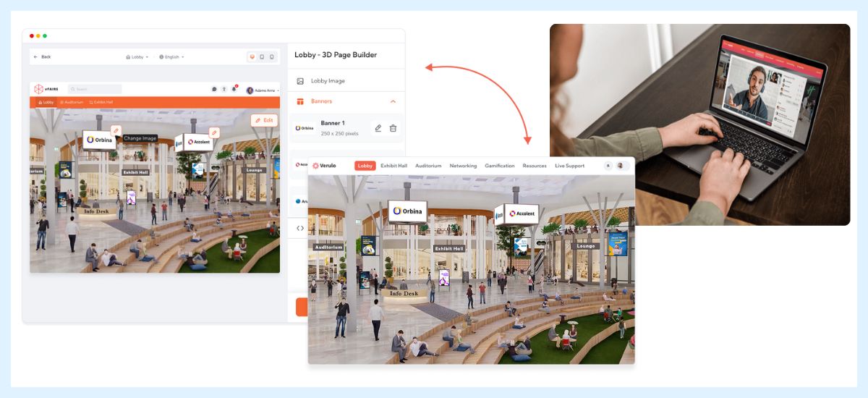Delete Banner 1 with trash icon
The width and height of the screenshot is (868, 398).
393,128
